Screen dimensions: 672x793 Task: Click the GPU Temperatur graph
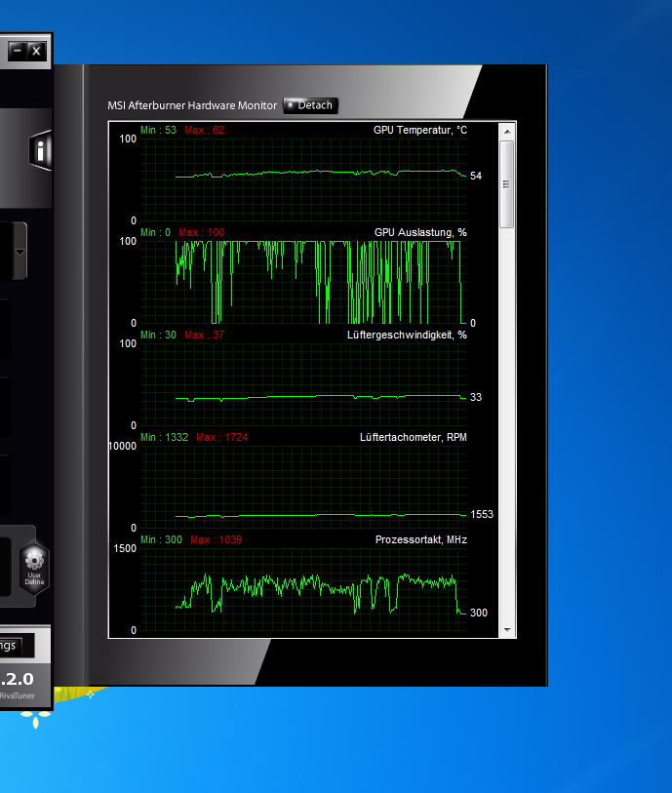click(303, 179)
